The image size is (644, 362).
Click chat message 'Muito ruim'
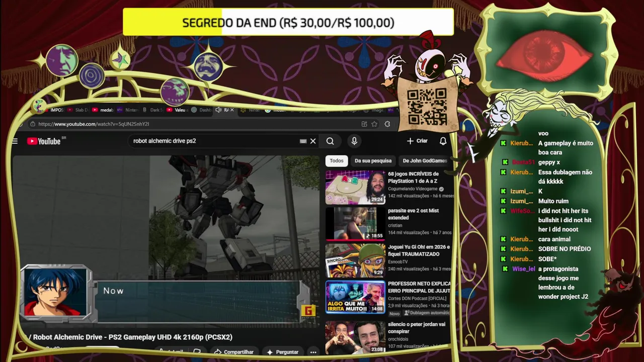click(x=553, y=201)
